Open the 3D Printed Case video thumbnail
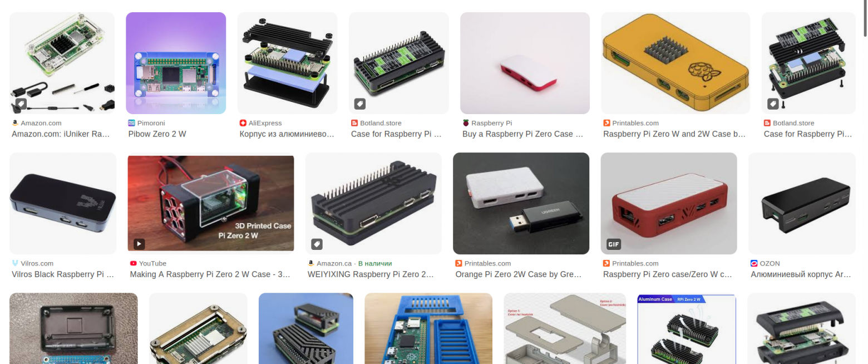Screen dimensions: 868x364 [211, 203]
